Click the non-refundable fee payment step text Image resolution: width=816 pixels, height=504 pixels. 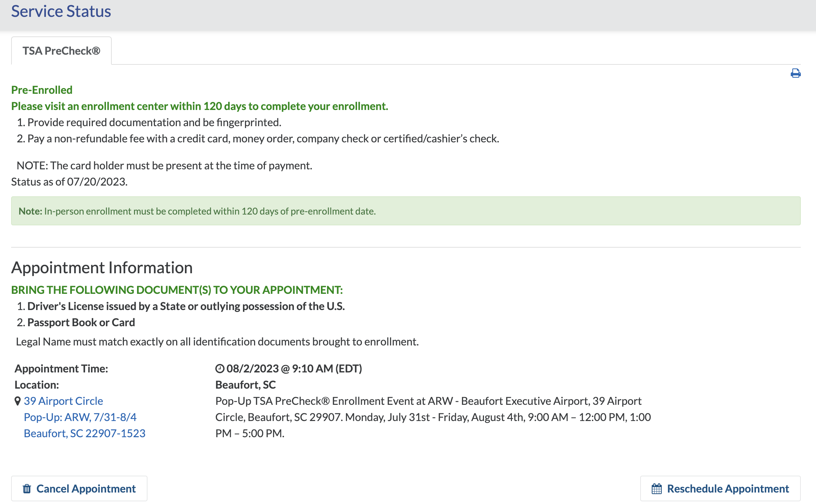click(x=263, y=138)
